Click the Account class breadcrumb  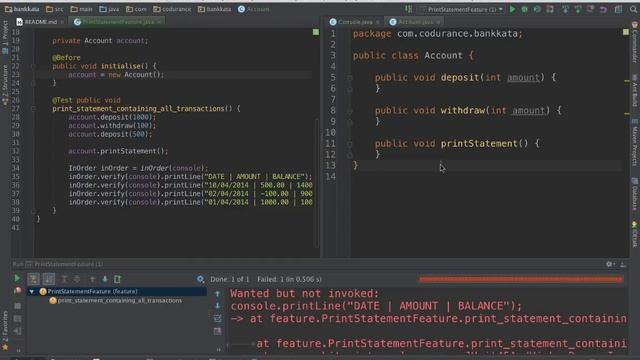[x=253, y=9]
